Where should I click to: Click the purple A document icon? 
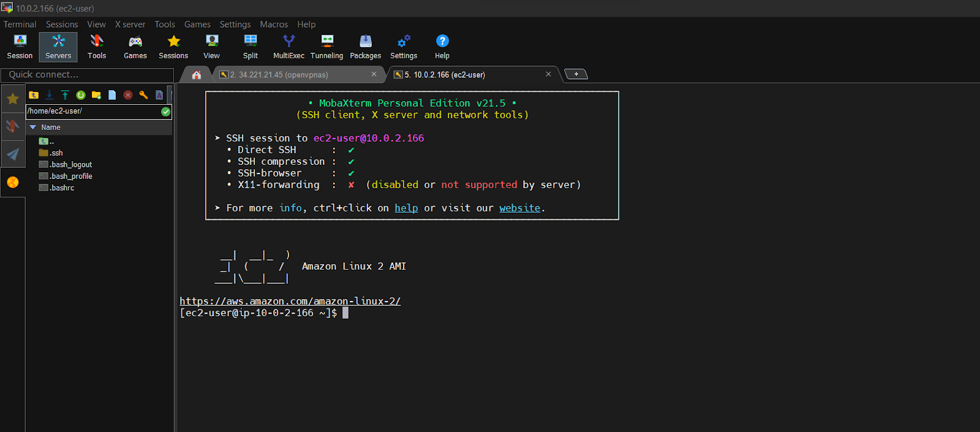tap(159, 95)
